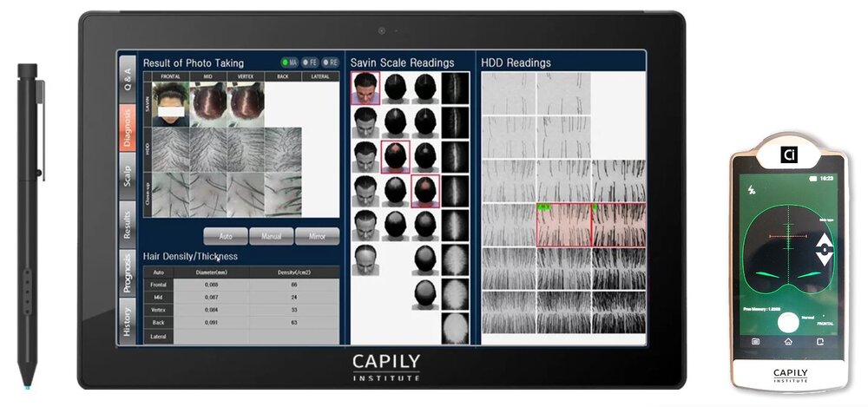This screenshot has height=407, width=868.
Task: Open the HDD mid hair image
Action: 208,149
